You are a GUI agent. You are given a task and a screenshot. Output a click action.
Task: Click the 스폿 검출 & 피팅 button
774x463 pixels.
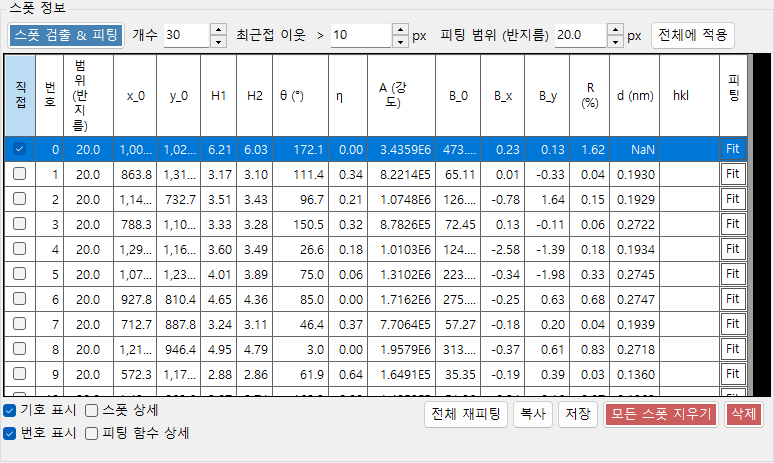(x=66, y=35)
